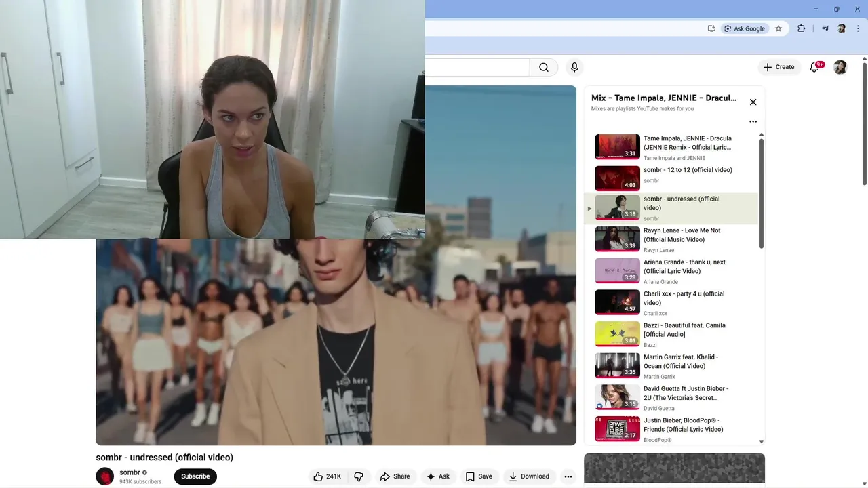Viewport: 868px width, 488px height.
Task: Click Ravyn Lenae video thumbnail
Action: pos(617,239)
